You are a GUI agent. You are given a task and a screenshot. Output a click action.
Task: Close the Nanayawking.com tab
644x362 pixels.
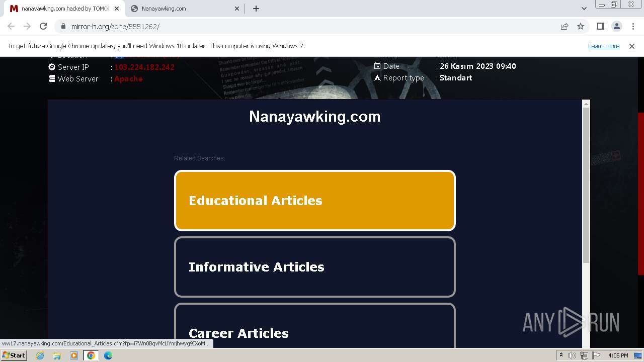(237, 9)
